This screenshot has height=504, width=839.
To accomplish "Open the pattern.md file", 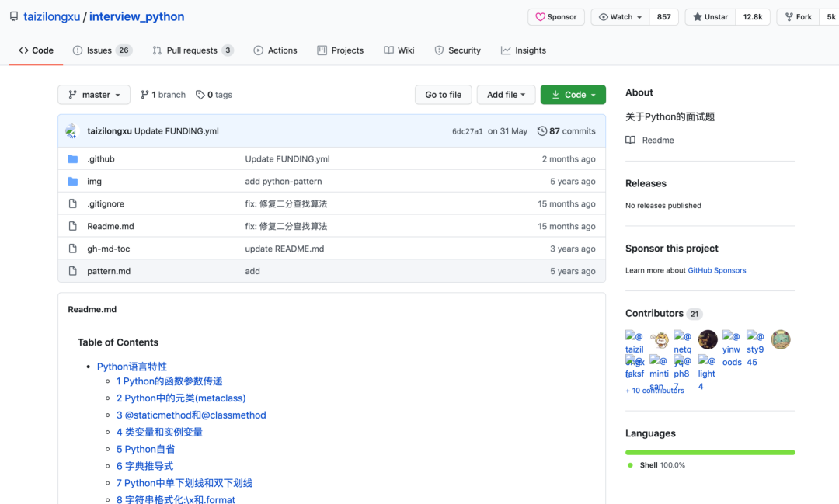I will [109, 271].
